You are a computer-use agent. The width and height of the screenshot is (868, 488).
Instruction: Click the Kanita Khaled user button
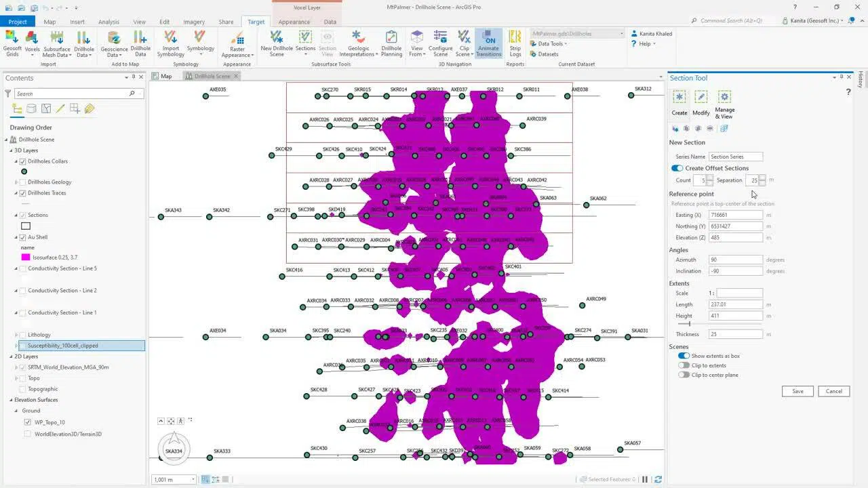coord(650,33)
